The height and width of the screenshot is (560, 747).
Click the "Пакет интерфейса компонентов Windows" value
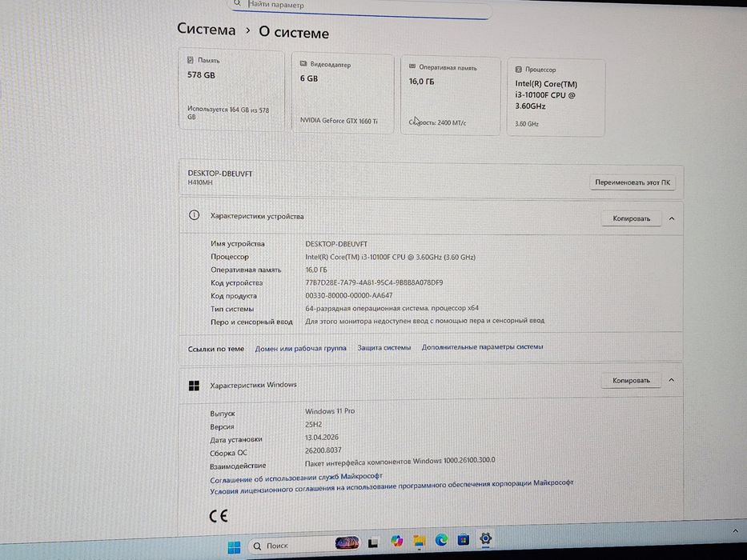pyautogui.click(x=400, y=461)
